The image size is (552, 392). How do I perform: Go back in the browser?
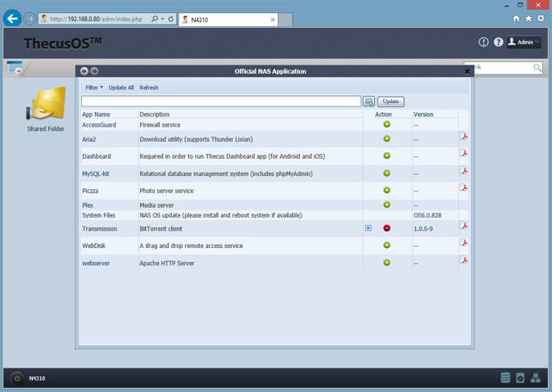(x=12, y=19)
